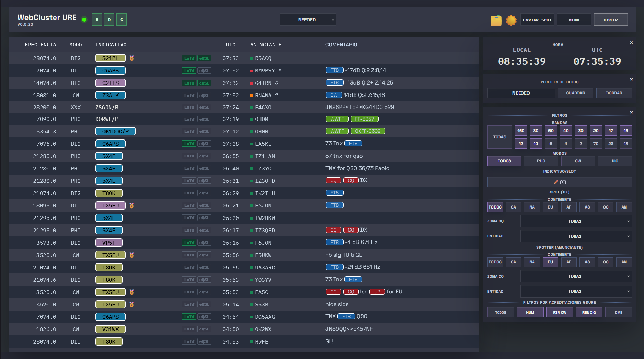Enable the CW mode filter
This screenshot has height=359, width=644.
click(578, 161)
